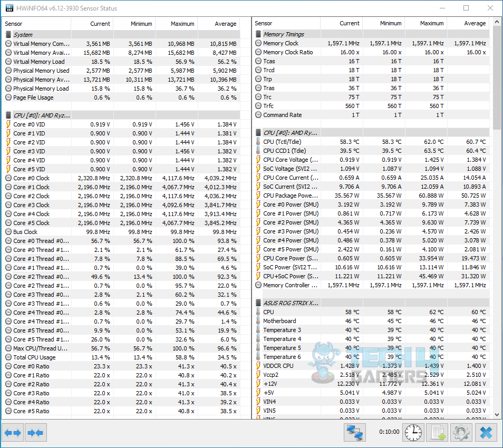Click the right panel vertical scrollbar thumb
The image size is (503, 448).
point(497,78)
